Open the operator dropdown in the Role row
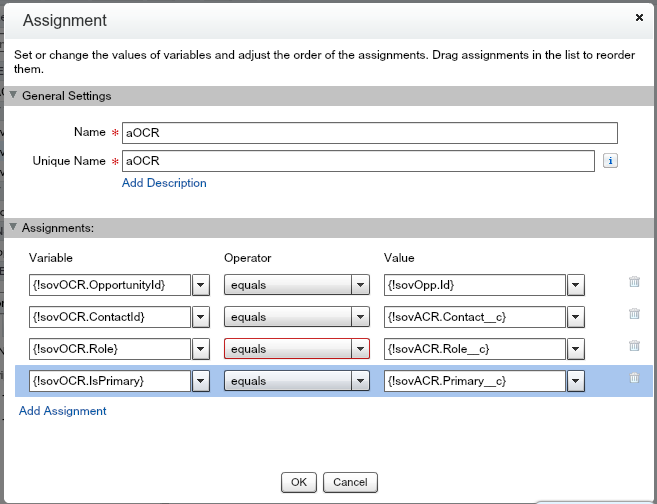Image resolution: width=657 pixels, height=504 pixels. [360, 349]
